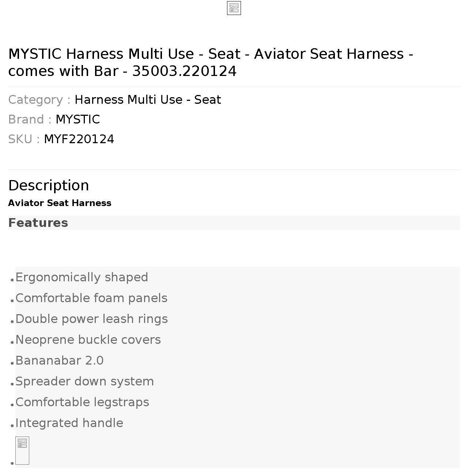Select the SKU value MYF220124
The image size is (468, 476).
(x=79, y=139)
